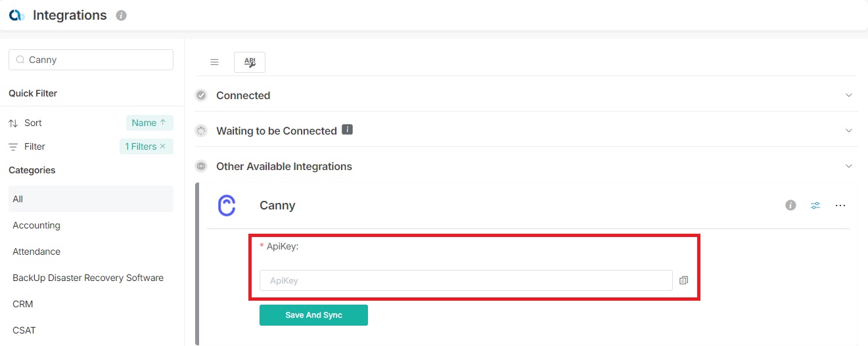Image resolution: width=868 pixels, height=346 pixels.
Task: Click the hamburger list view icon
Action: [x=214, y=62]
